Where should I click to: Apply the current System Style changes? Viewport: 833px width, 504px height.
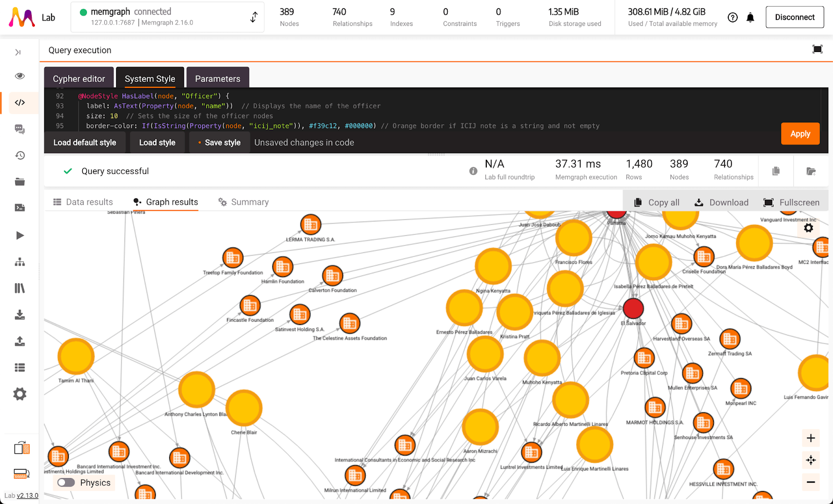(x=800, y=134)
